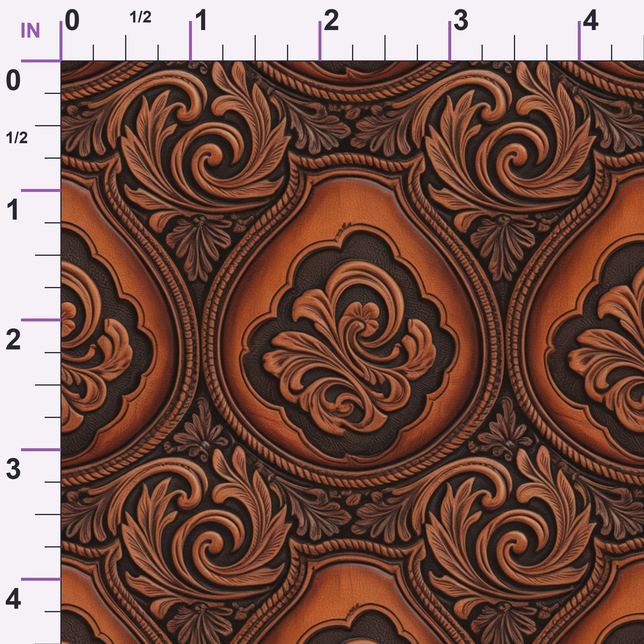
Task: Click the '0' on the left ruler
Action: (x=13, y=81)
